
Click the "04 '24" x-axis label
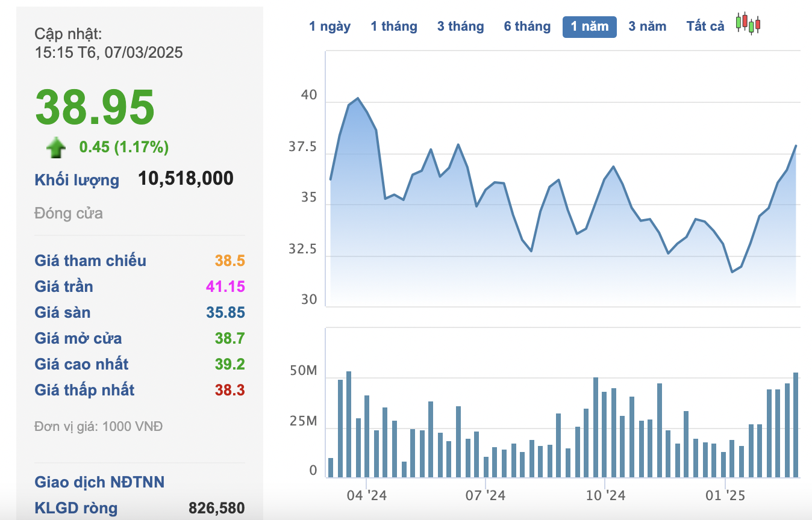pos(367,496)
